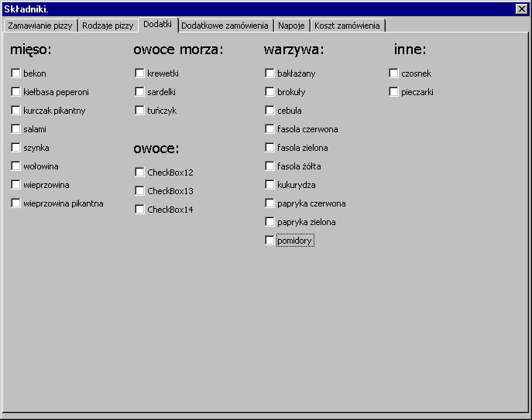532x420 pixels.
Task: Select the Dodatkowe zamówienia tab
Action: [x=225, y=26]
